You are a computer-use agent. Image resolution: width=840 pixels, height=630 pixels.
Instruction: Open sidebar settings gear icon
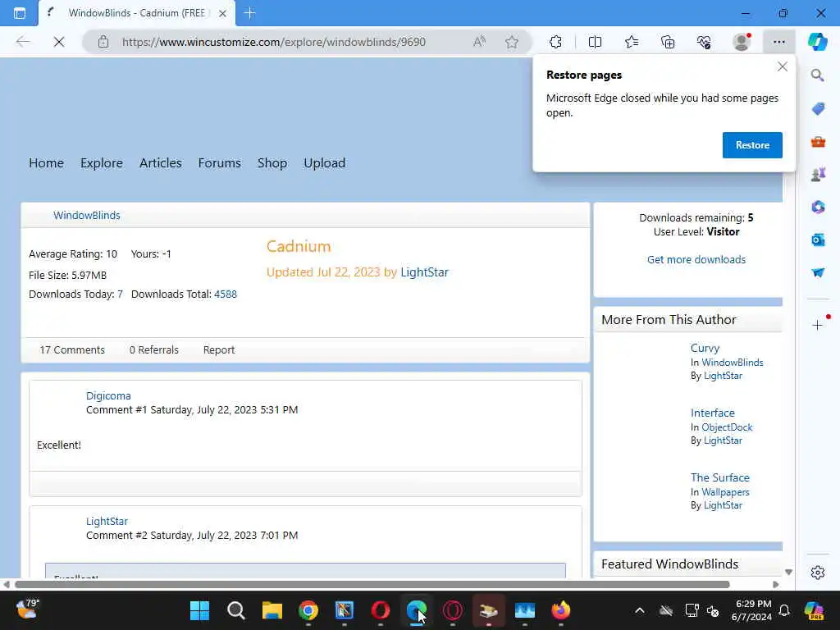pos(818,573)
